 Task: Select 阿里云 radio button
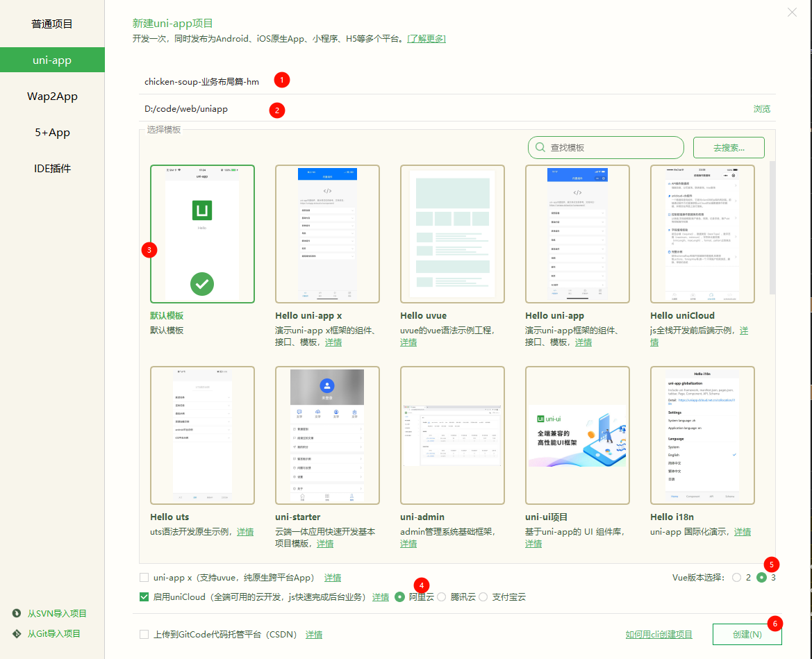399,597
